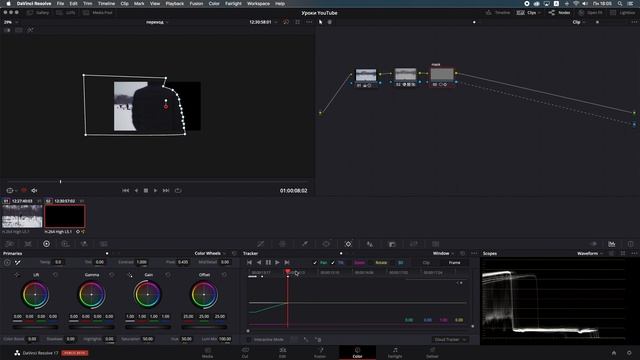Open the timeline name dropdown above viewer

click(x=157, y=22)
